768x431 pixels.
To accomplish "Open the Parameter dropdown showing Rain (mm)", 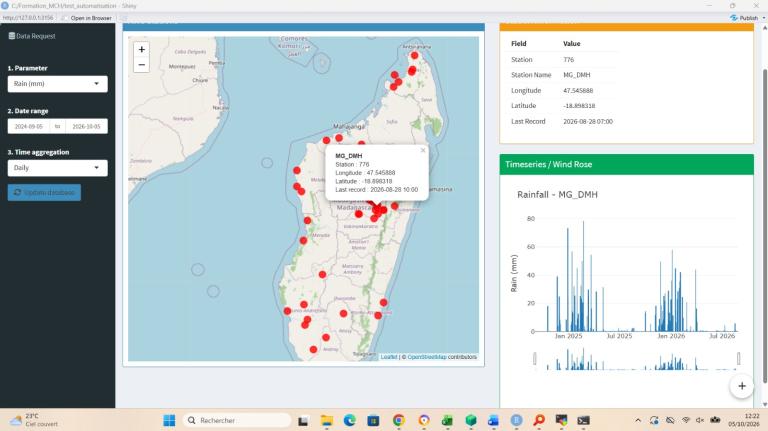I will [57, 84].
